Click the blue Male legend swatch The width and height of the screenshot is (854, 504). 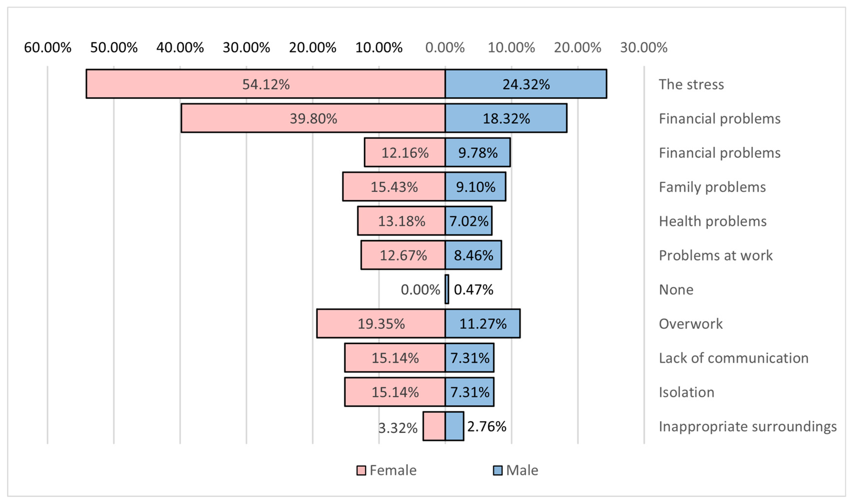point(497,471)
